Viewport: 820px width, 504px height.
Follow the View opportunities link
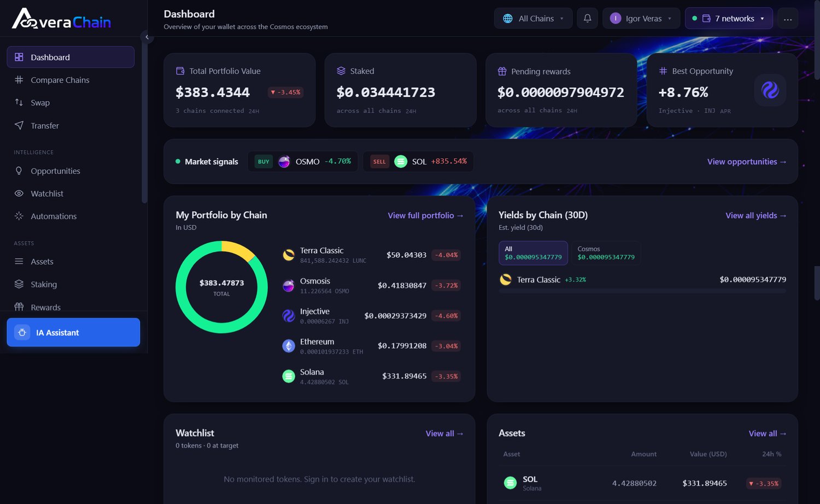coord(747,162)
